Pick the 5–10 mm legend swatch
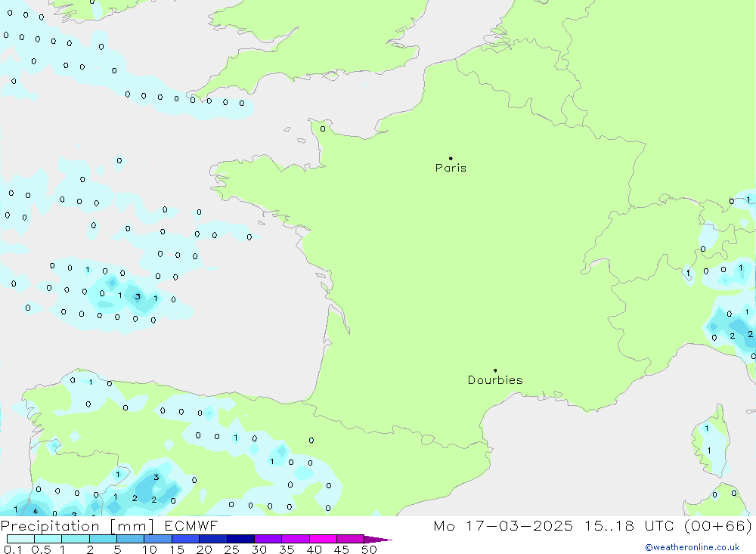The height and width of the screenshot is (554, 756). tap(131, 539)
